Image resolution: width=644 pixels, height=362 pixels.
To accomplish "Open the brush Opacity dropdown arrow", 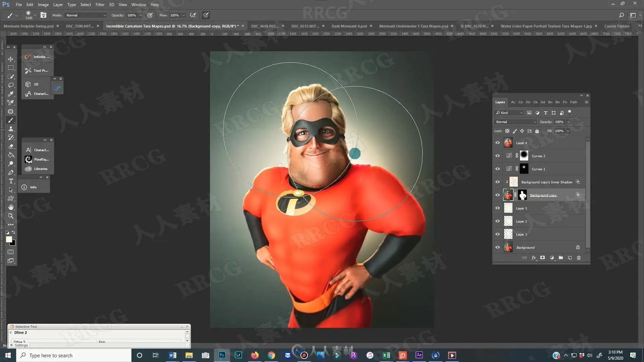I will tap(141, 15).
